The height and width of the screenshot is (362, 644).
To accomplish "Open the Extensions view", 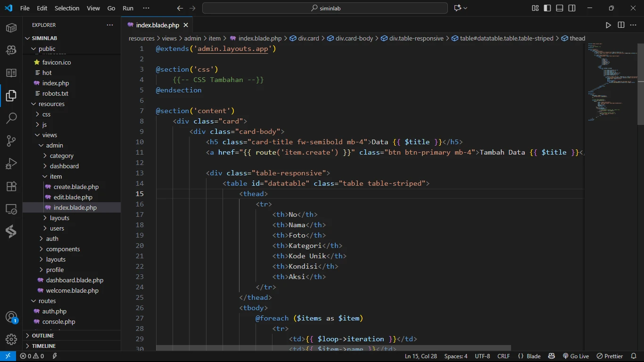I will click(11, 186).
